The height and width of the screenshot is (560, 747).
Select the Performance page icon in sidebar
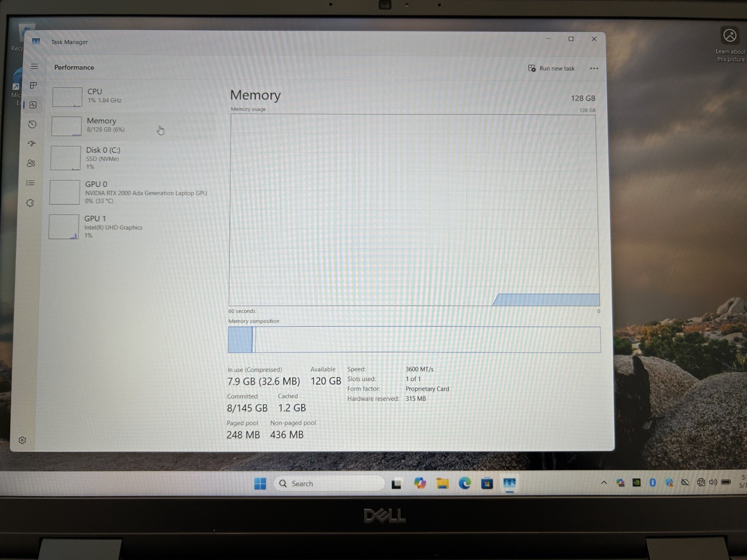33,105
